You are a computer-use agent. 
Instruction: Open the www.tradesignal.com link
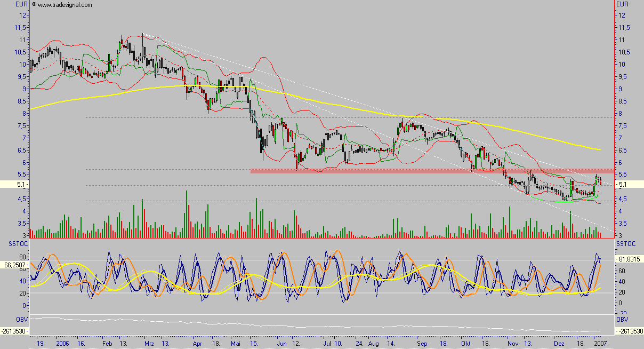[x=65, y=5]
